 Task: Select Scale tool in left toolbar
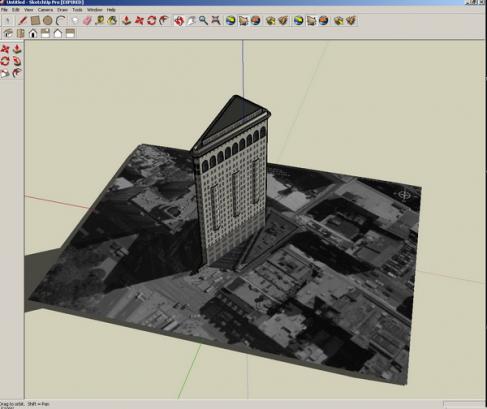pyautogui.click(x=5, y=73)
